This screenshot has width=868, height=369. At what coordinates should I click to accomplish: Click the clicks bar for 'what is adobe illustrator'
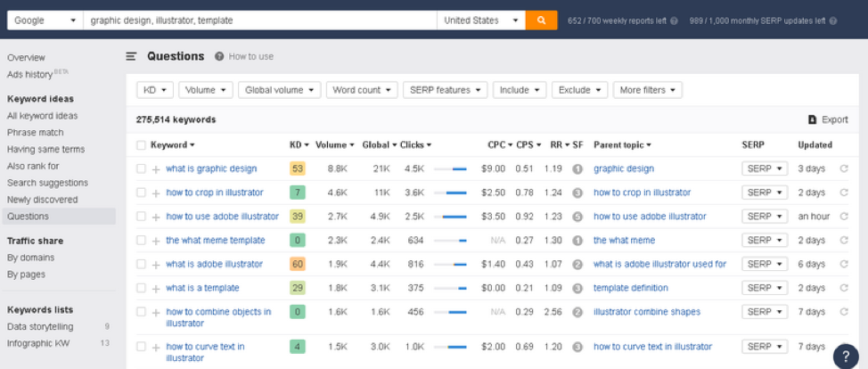point(450,265)
